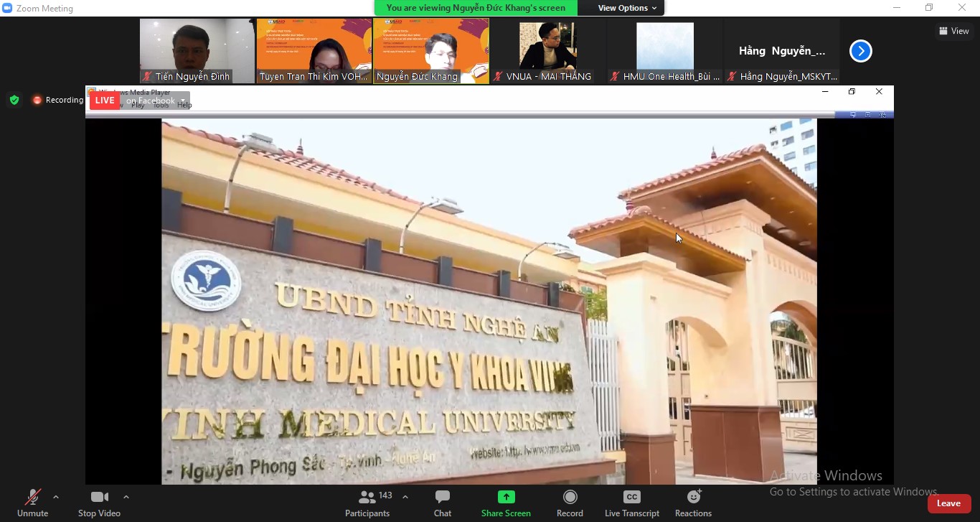Select Nguyễn Đức Khang's video thumbnail

coord(431,51)
